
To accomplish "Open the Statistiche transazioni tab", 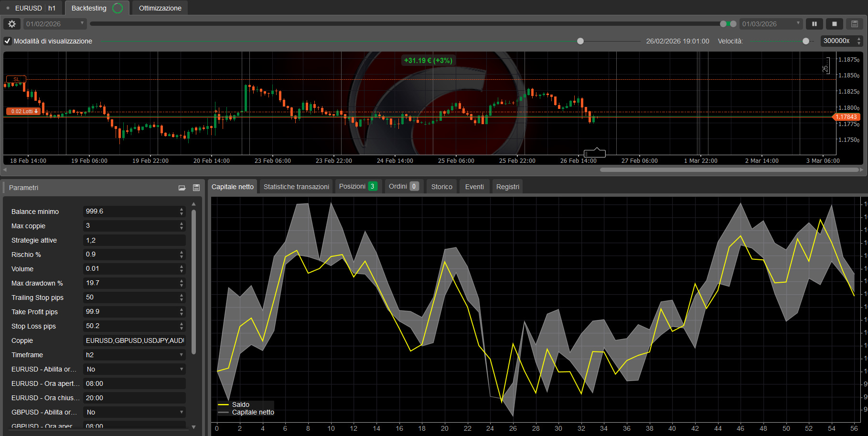I will (x=296, y=186).
